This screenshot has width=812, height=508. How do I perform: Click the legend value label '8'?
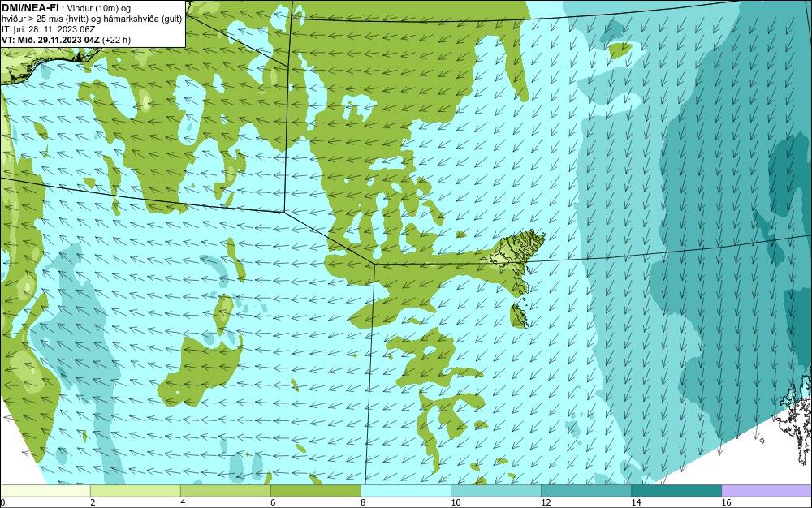[x=363, y=502]
